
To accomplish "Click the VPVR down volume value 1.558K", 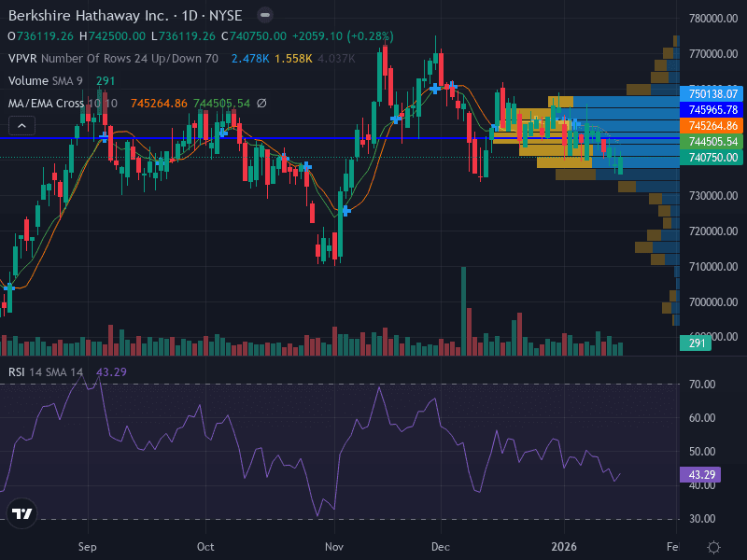I will click(293, 59).
